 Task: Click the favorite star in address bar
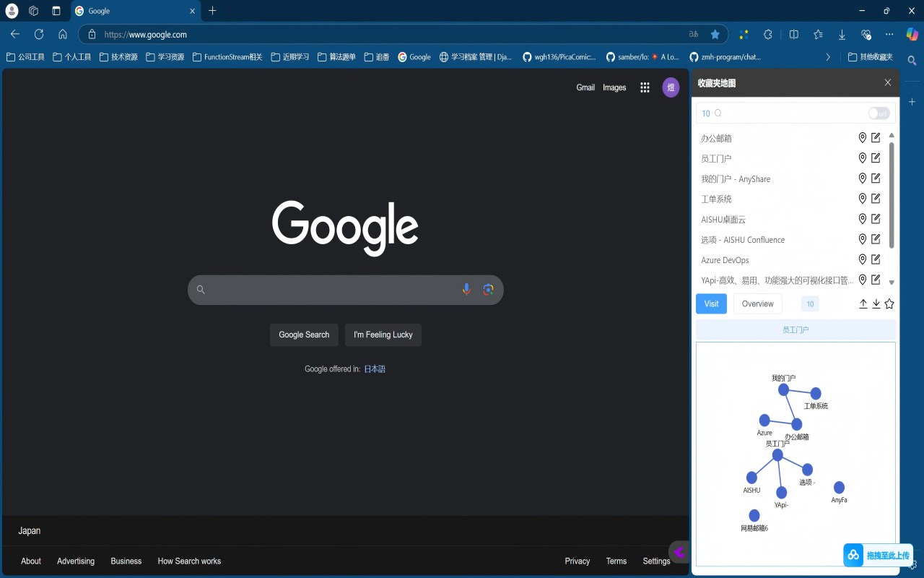pyautogui.click(x=715, y=34)
